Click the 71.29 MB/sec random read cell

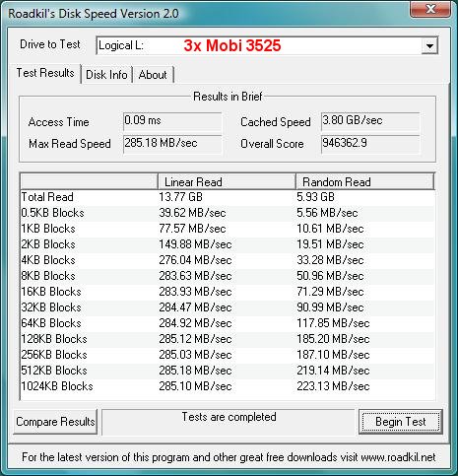(330, 292)
